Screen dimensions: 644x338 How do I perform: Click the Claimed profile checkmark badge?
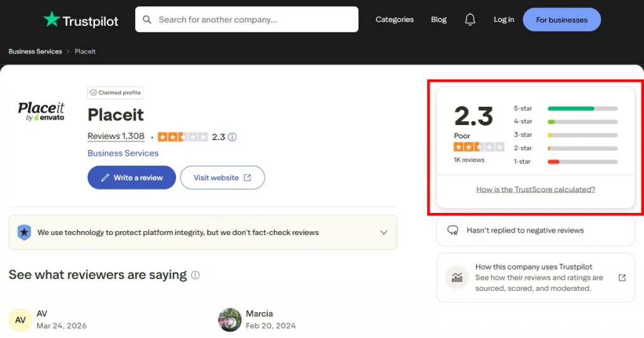tap(116, 93)
